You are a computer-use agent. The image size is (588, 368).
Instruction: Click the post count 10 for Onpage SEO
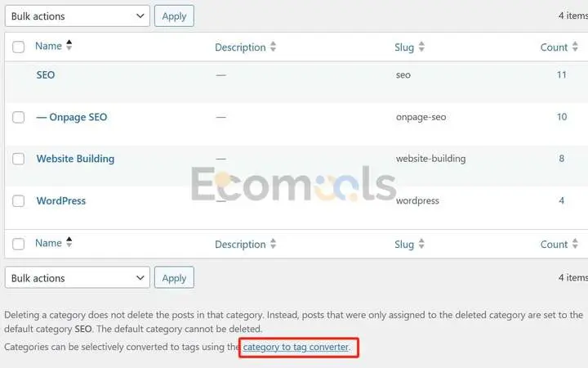pos(562,117)
